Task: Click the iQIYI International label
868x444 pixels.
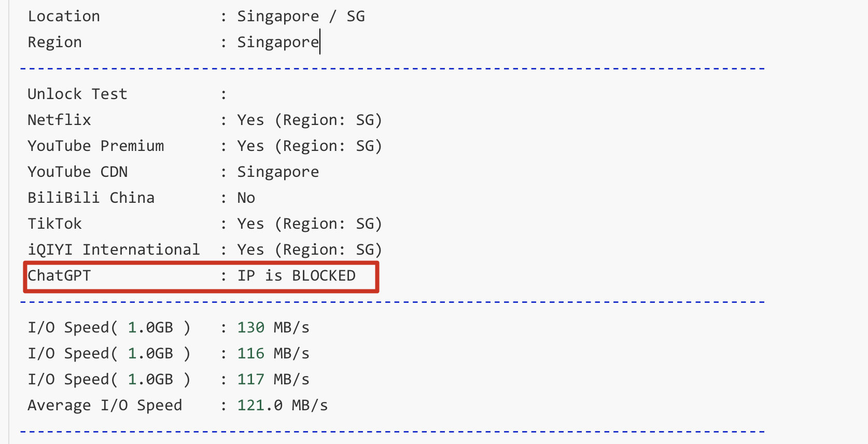Action: point(114,250)
